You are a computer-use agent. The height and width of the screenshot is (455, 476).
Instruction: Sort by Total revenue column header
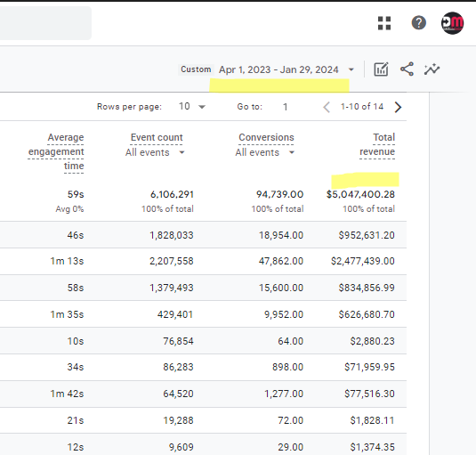[x=377, y=144]
